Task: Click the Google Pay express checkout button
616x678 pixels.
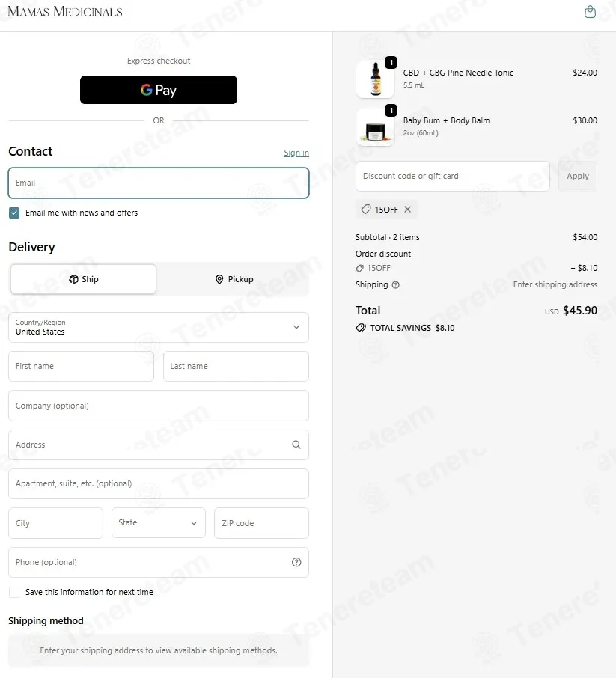Action: pos(159,90)
